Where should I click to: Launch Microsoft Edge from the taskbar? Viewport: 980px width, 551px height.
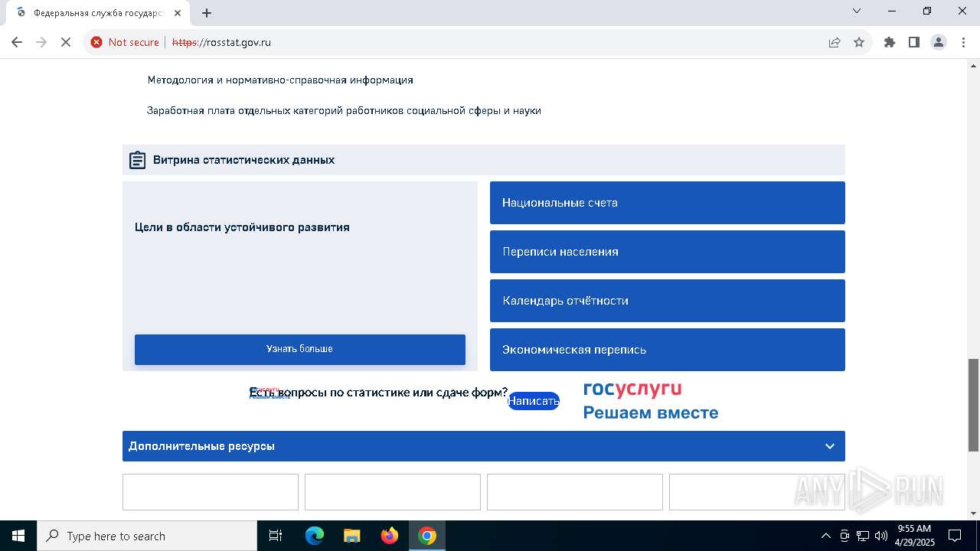tap(315, 536)
